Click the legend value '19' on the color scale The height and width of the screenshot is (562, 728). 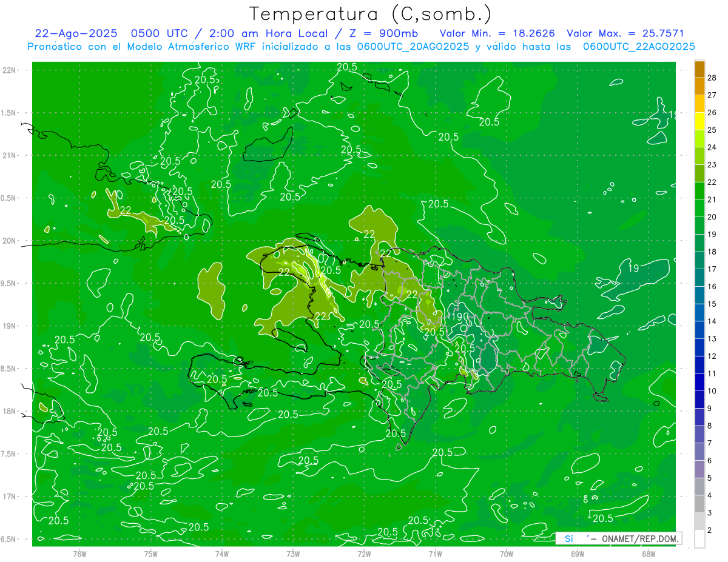click(712, 235)
